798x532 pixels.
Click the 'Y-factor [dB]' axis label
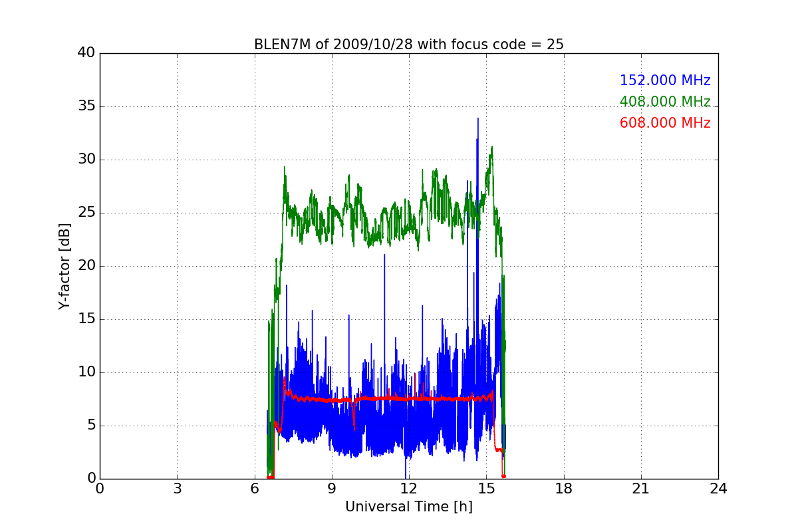click(64, 266)
